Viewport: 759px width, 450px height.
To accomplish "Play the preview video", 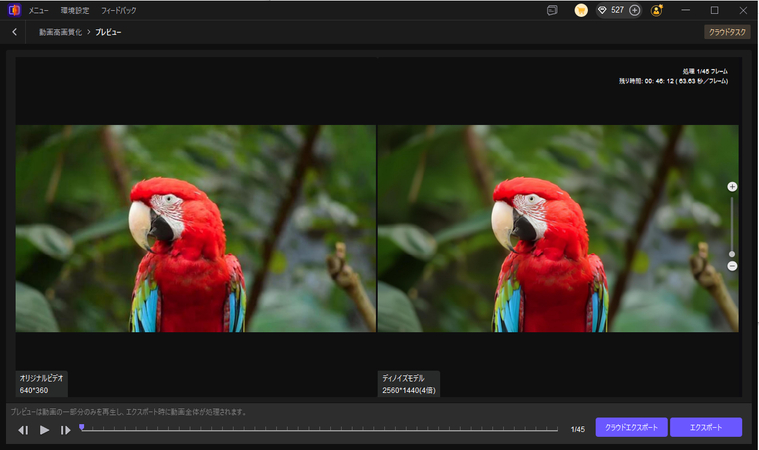I will pyautogui.click(x=45, y=430).
